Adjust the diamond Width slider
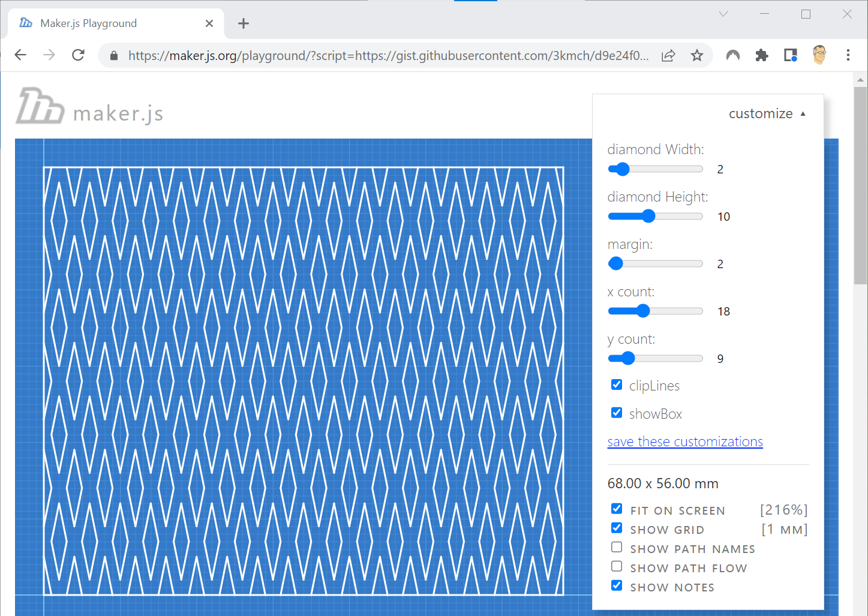 coord(655,169)
